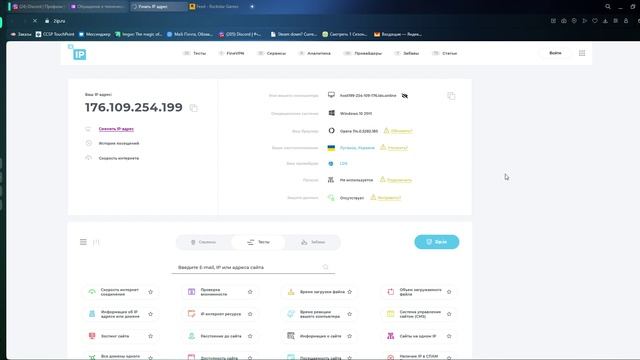Favorite the internet connection speed test star
This screenshot has width=640, height=360.
[x=151, y=292]
